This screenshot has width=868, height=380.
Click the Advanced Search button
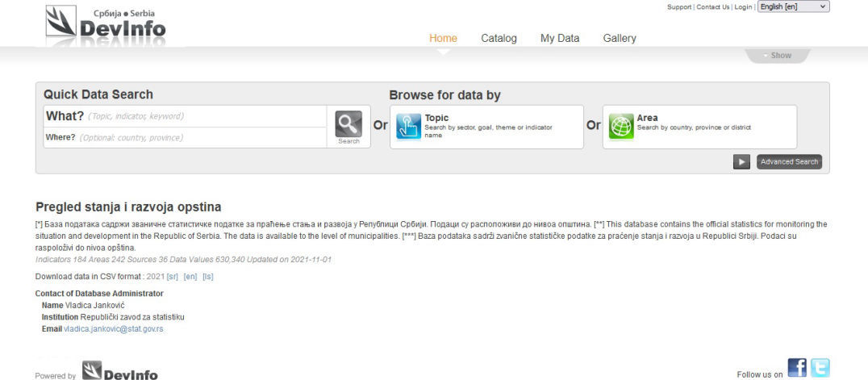788,162
